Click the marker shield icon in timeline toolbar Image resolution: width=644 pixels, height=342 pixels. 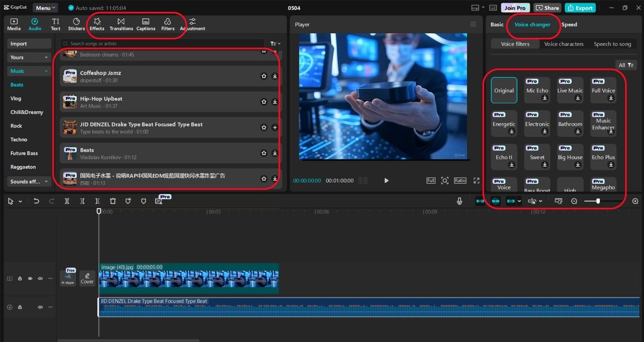143,201
